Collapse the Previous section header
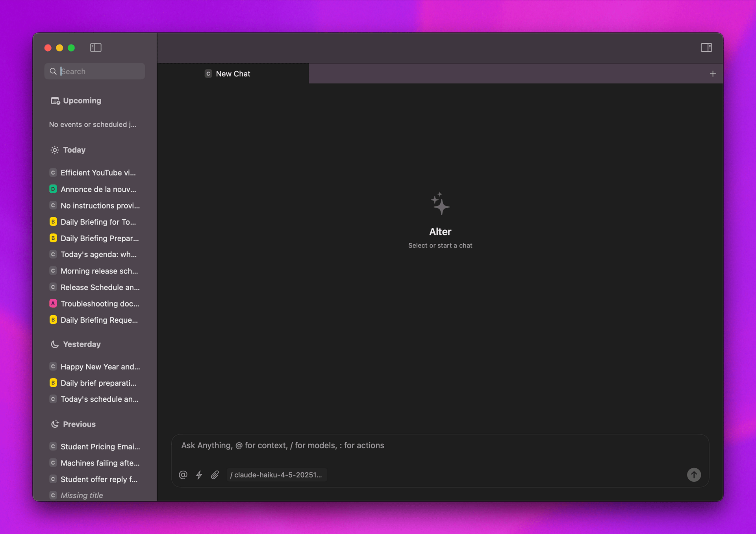This screenshot has height=534, width=756. click(x=79, y=424)
